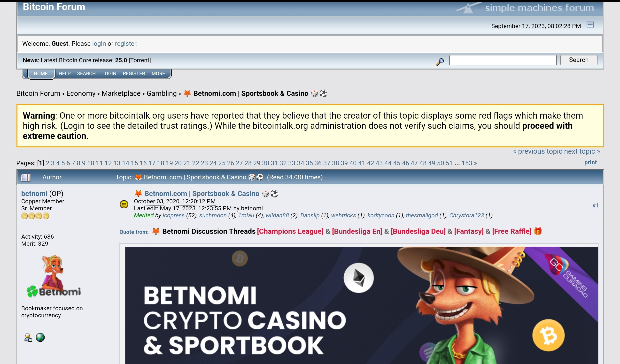Viewport: 620px width, 364px height.
Task: Click the October 03, 2020 post date
Action: tap(175, 201)
